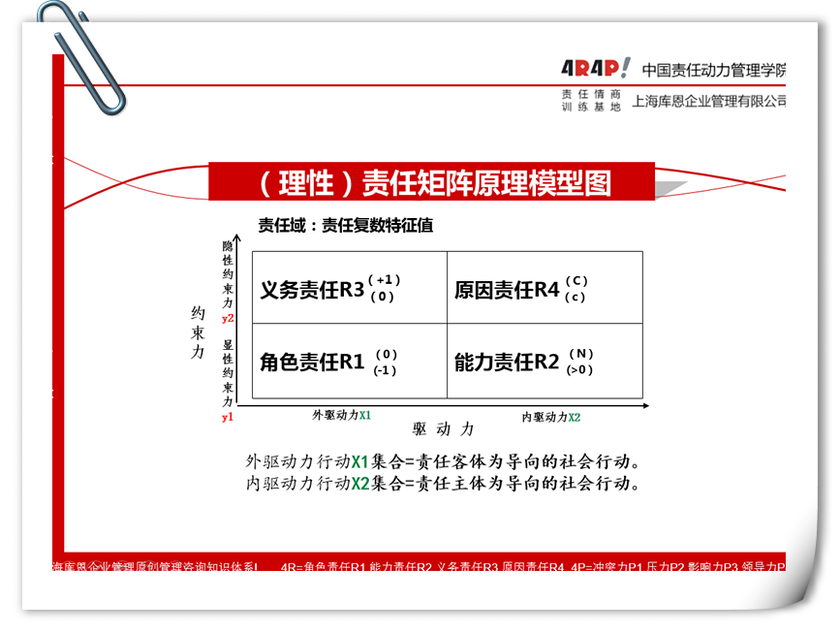The width and height of the screenshot is (840, 632).
Task: Click the 义务责任R3 matrix cell
Action: [x=349, y=288]
